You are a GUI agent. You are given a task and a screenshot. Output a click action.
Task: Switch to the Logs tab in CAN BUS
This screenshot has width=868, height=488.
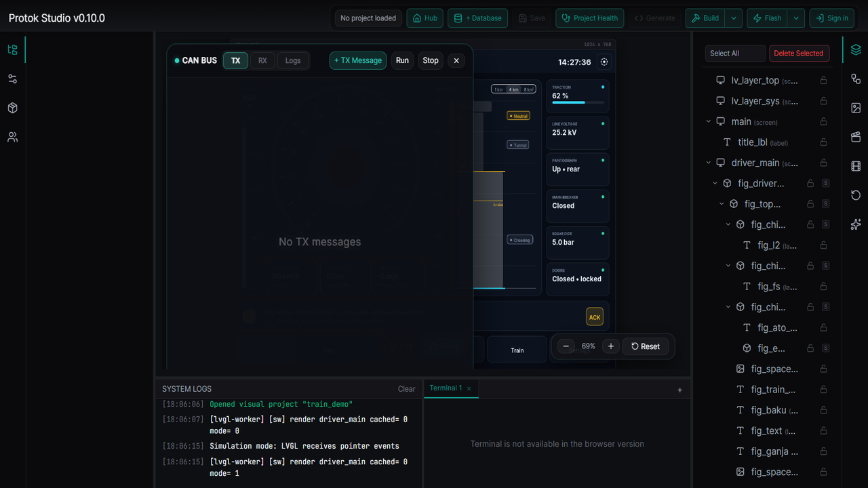[x=293, y=60]
